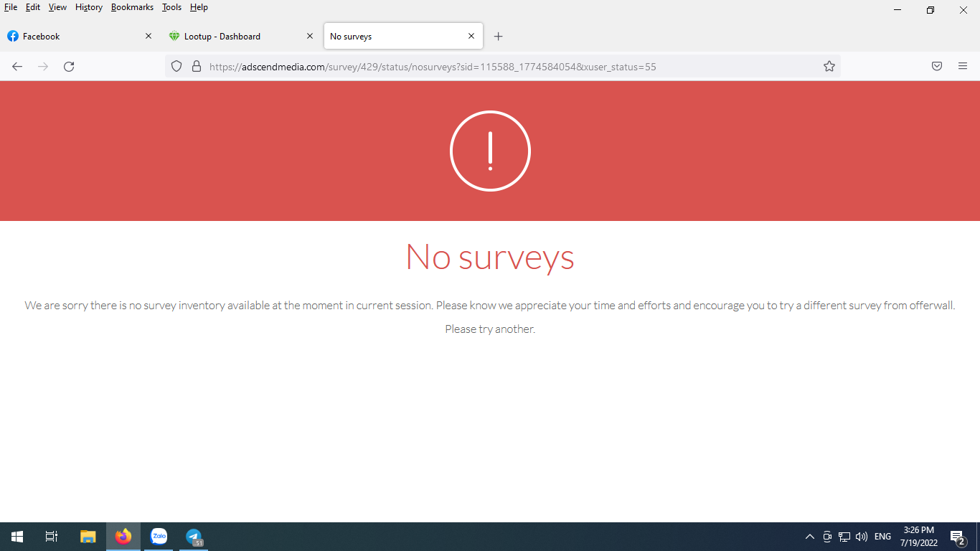Restore down the Firefox window

point(930,10)
